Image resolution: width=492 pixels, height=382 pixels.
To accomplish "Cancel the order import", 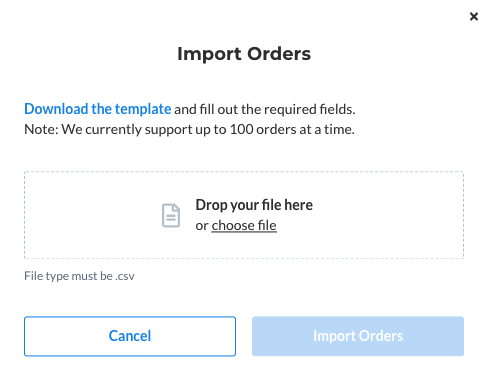I will (x=130, y=336).
